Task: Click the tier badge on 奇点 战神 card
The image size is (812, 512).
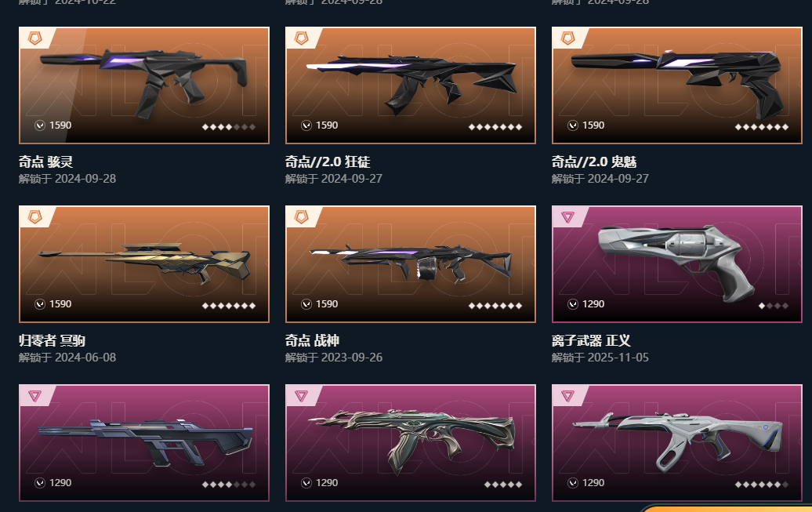Action: coord(302,216)
